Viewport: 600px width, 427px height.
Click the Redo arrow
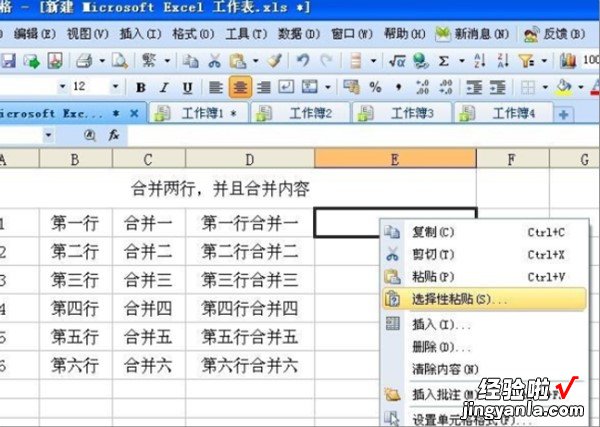pyautogui.click(x=326, y=60)
